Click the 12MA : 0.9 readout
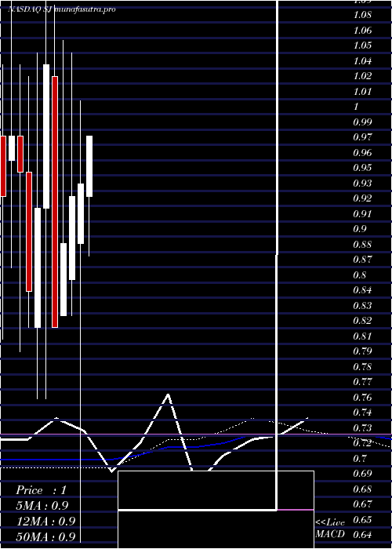This screenshot has height=549, width=392. [46, 521]
